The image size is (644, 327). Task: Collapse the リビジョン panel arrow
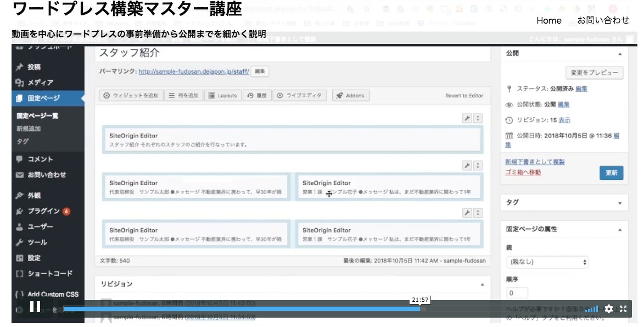point(482,285)
